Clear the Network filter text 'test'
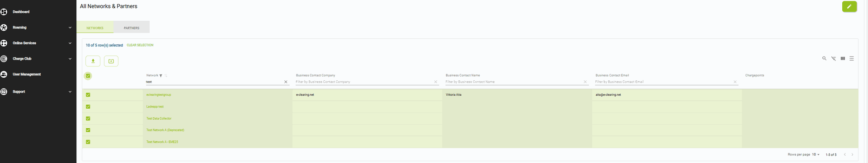This screenshot has height=163, width=868. coord(286,82)
